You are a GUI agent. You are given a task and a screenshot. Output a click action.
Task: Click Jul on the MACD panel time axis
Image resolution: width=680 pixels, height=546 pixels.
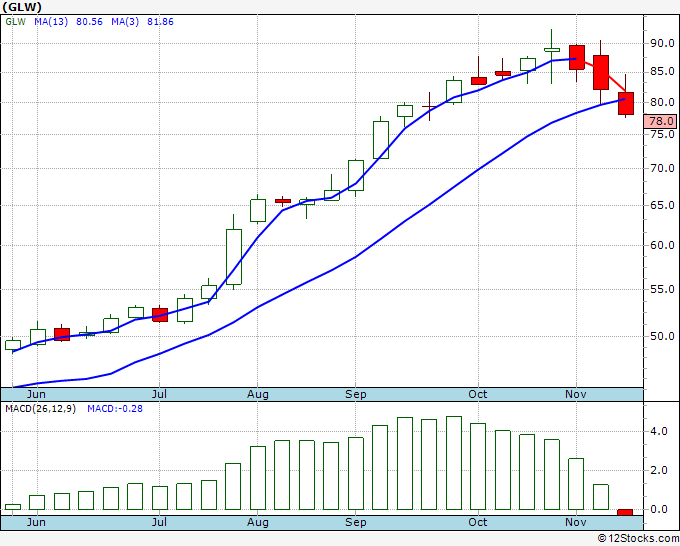tap(159, 522)
